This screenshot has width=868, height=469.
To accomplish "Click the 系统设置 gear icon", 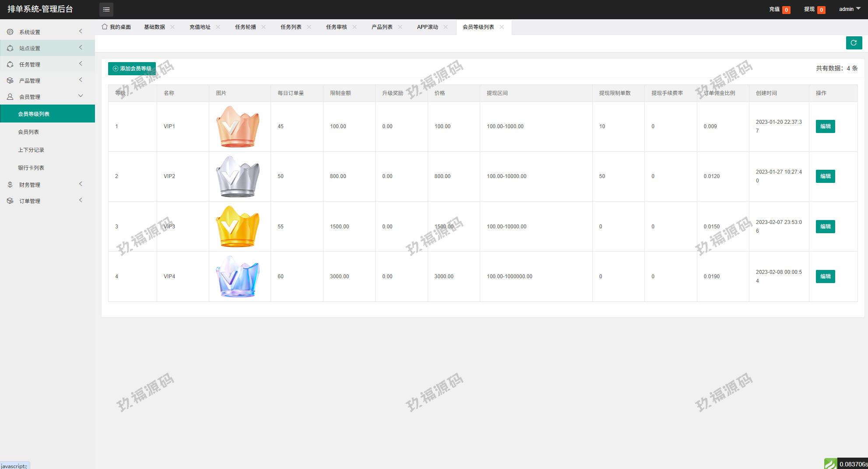I will click(10, 32).
